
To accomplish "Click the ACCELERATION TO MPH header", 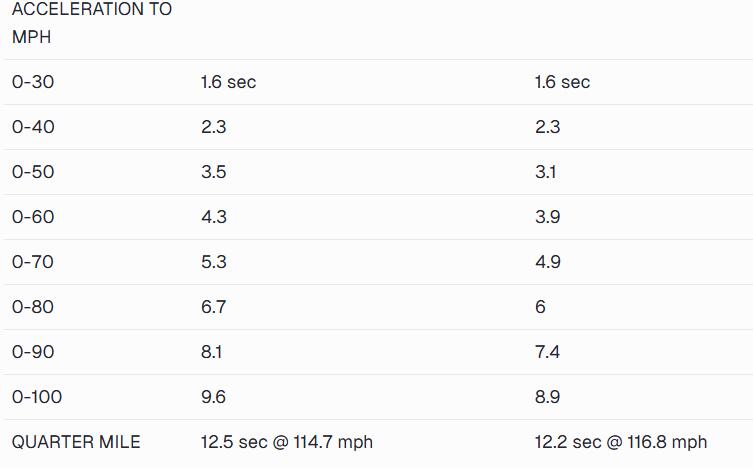I will click(92, 23).
